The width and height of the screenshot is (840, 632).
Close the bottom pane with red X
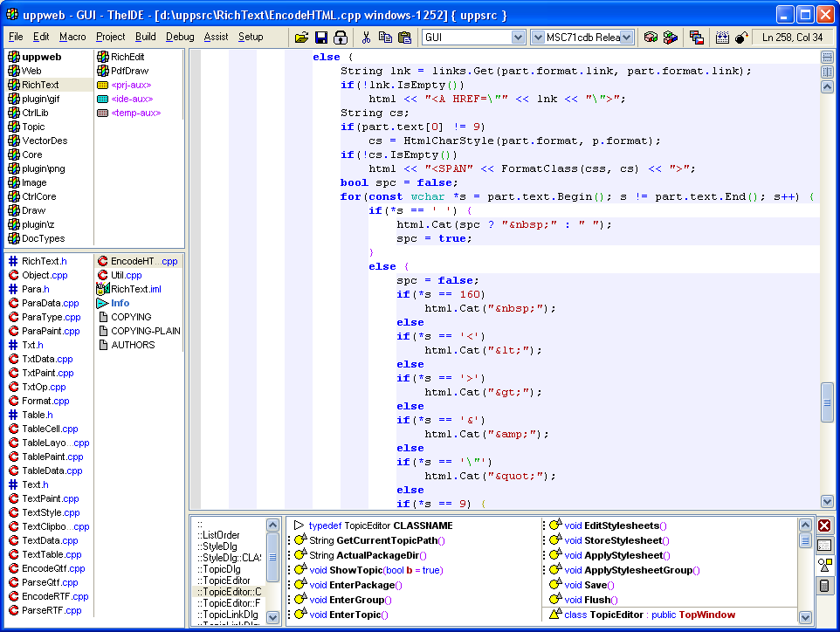[x=824, y=526]
